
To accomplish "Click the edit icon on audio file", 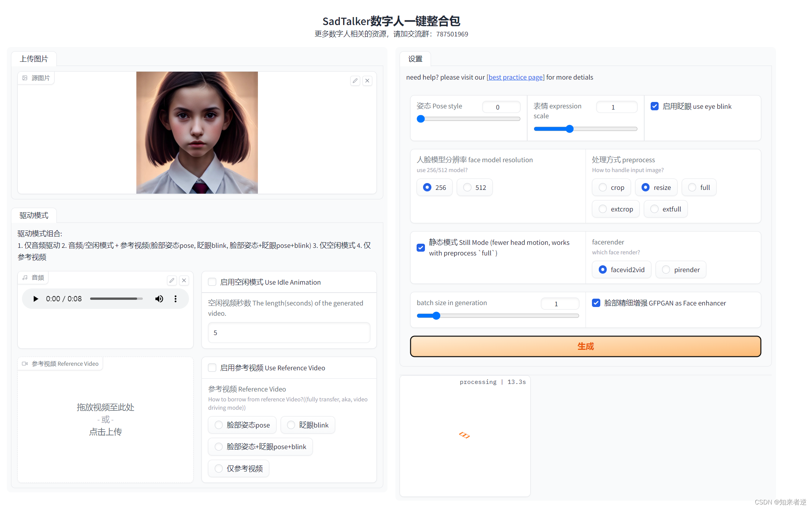I will [x=171, y=279].
